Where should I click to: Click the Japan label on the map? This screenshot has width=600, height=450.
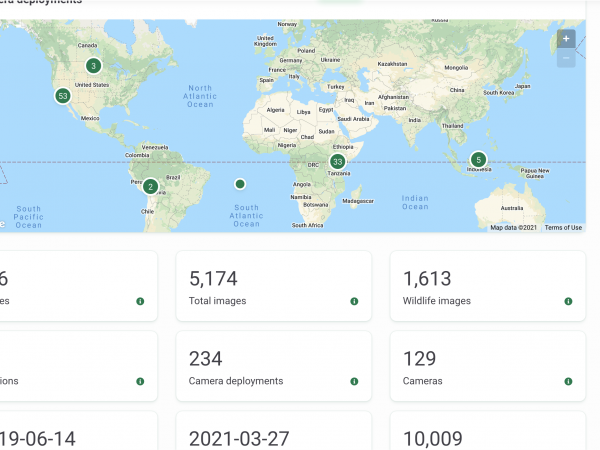(523, 86)
